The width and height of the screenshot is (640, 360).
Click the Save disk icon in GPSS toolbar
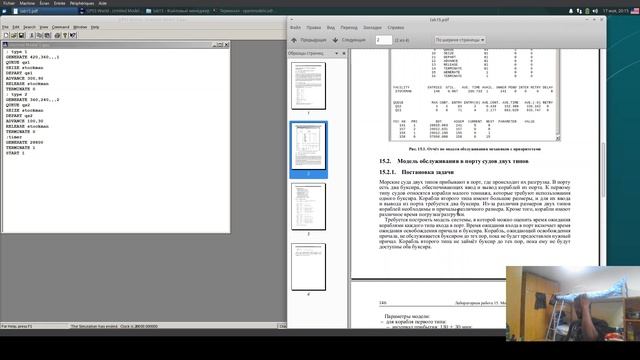(21, 36)
